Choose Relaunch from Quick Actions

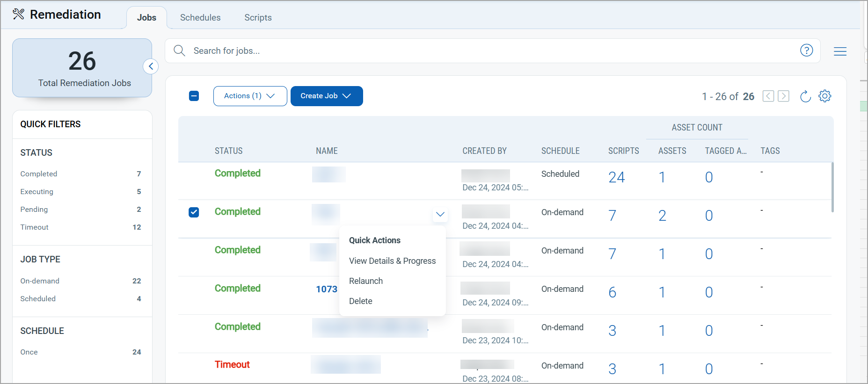click(x=366, y=281)
